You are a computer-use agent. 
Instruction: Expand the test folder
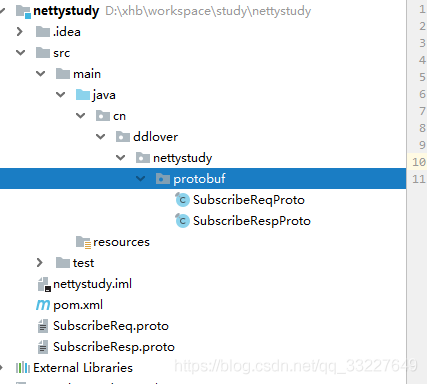(x=40, y=263)
